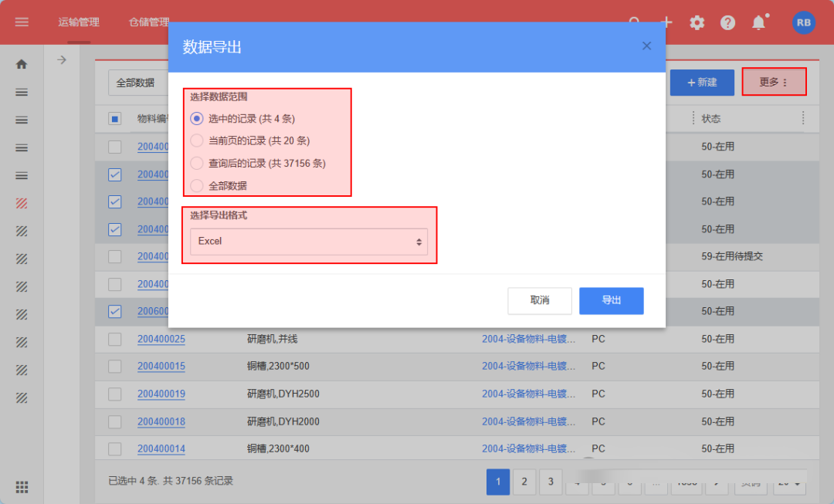Select the 选中的记录 (共 4 条) radio option
Screen dimensions: 834x504
point(196,119)
